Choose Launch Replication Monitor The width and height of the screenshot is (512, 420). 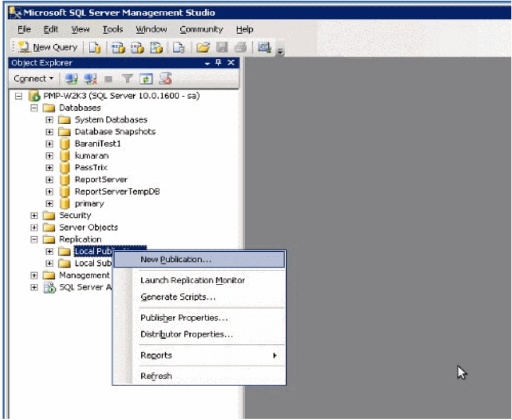tap(199, 281)
